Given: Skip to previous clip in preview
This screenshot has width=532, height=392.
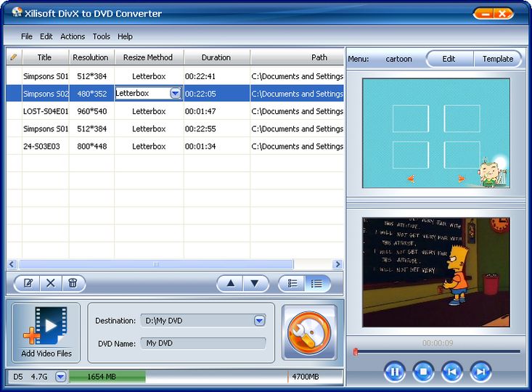Looking at the screenshot, I should point(452,372).
